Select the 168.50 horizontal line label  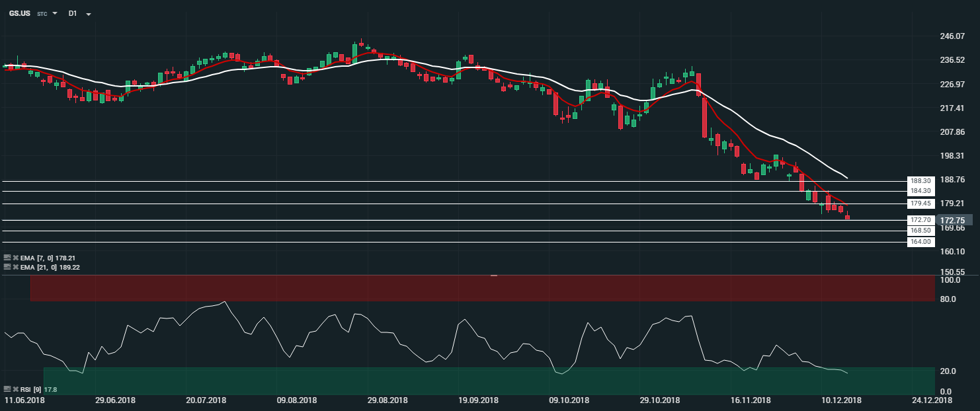(920, 231)
